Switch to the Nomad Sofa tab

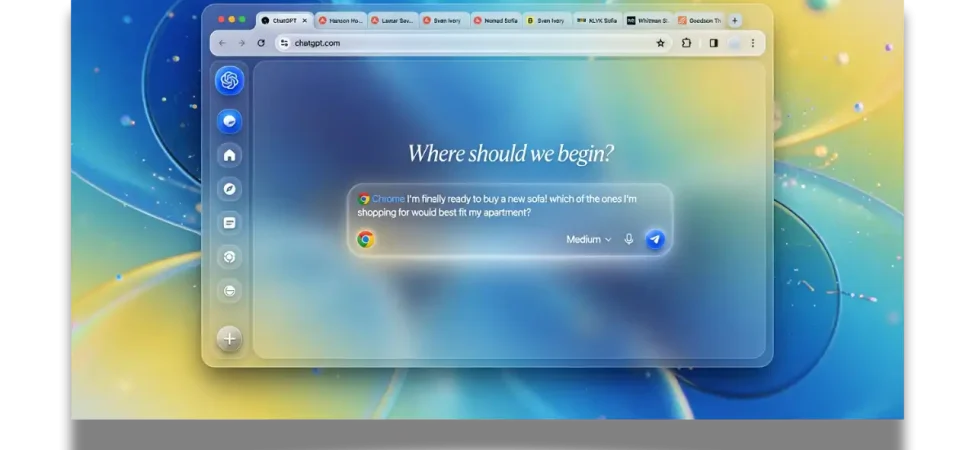(x=496, y=21)
